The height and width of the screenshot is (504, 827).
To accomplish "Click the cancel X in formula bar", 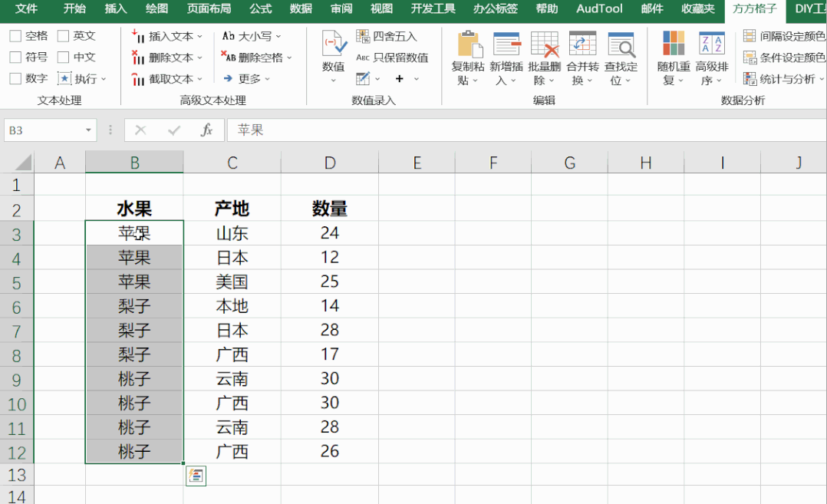I will click(x=140, y=130).
